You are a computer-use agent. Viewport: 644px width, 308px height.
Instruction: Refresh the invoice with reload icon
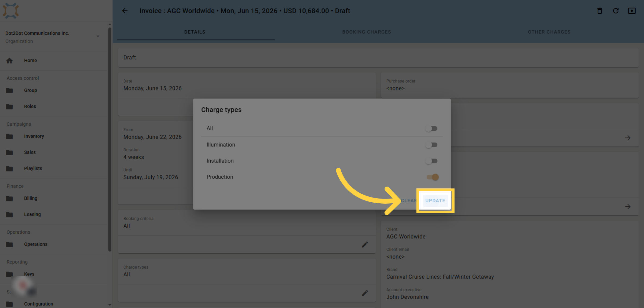(616, 11)
